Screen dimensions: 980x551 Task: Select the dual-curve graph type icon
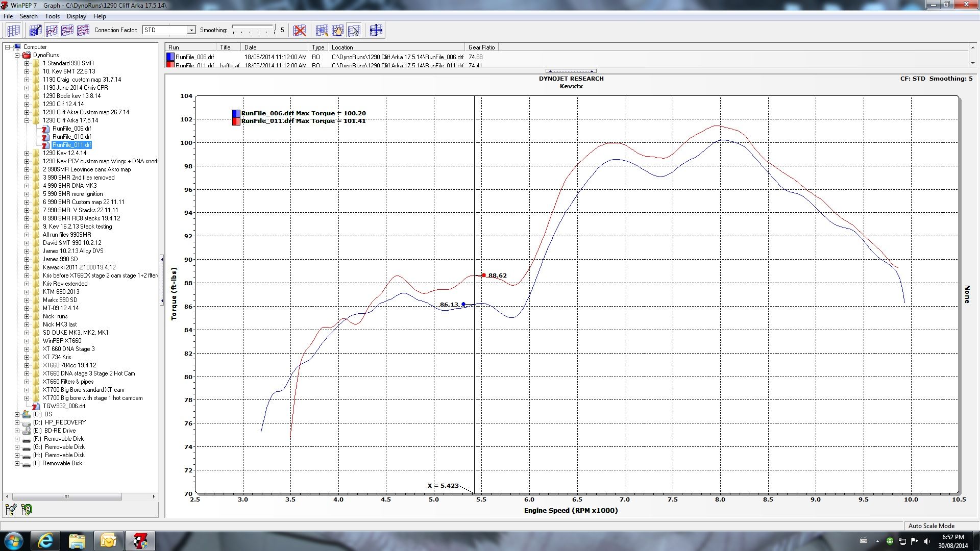(x=67, y=31)
